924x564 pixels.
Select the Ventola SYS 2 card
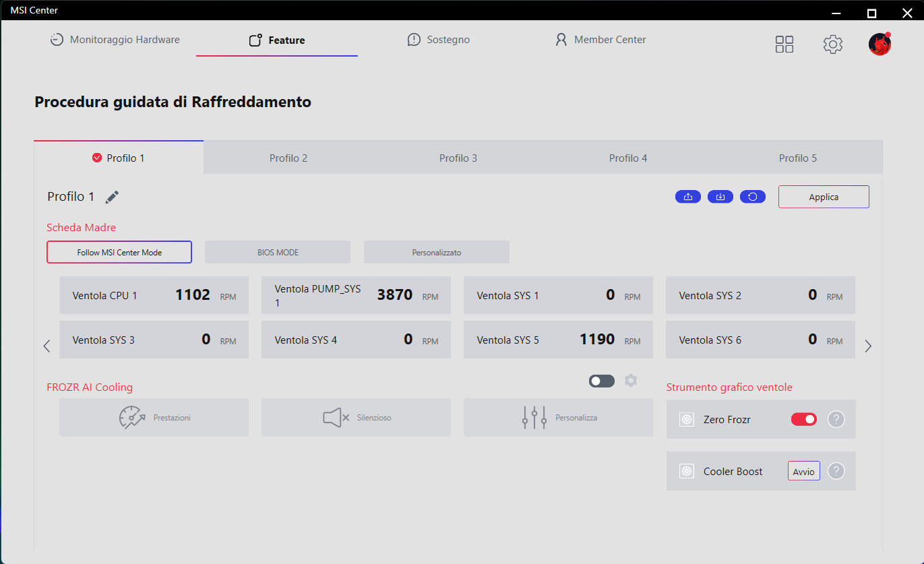coord(760,295)
